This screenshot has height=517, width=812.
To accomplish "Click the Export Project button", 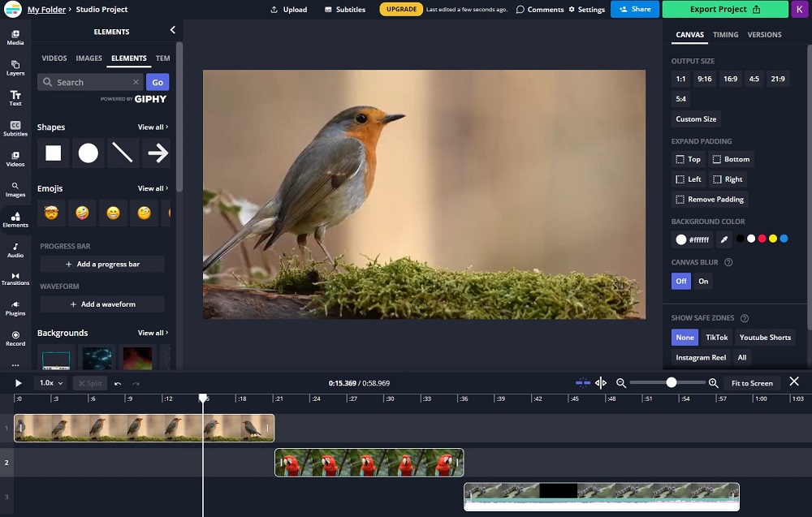I will 723,9.
